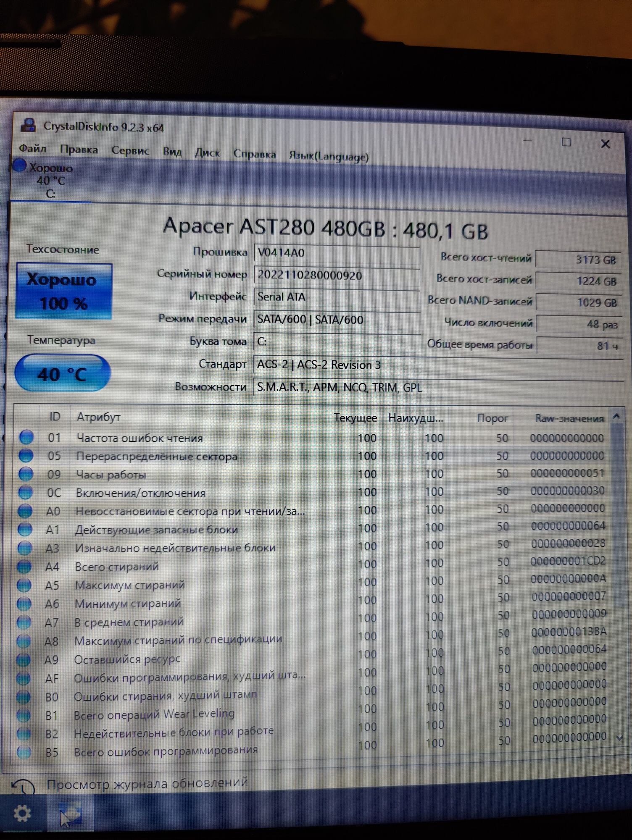
Task: Click the CrystalDiskInfo title bar icon
Action: [28, 125]
